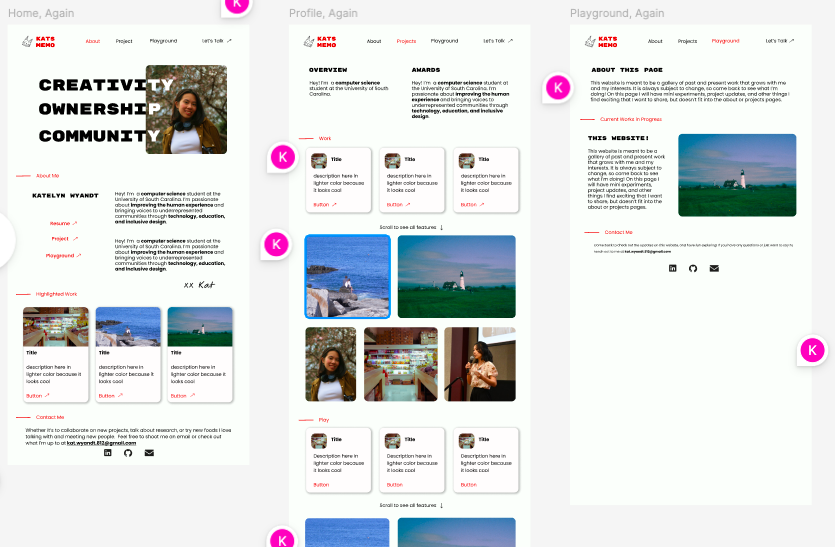Select 'Playground, Again' frame title label

616,14
